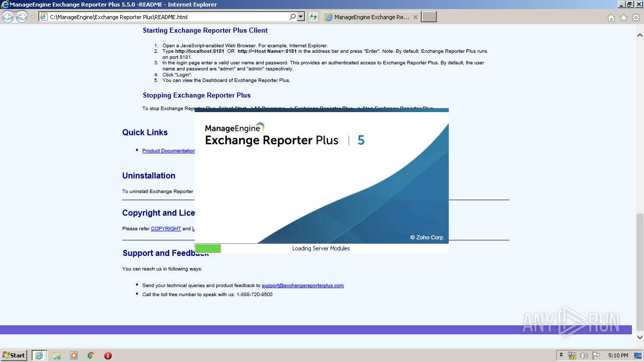Open the Tools gear icon
Screen dimensions: 644x362
pyautogui.click(x=636, y=18)
